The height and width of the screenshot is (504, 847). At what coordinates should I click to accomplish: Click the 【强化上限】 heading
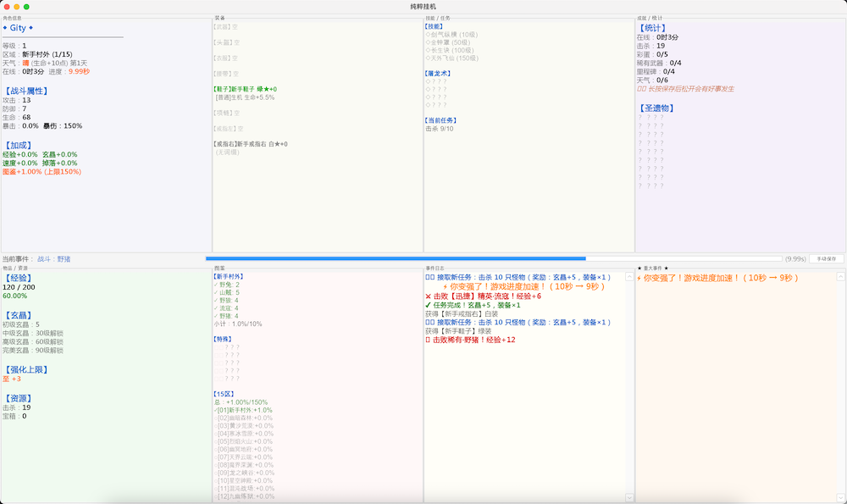click(26, 370)
